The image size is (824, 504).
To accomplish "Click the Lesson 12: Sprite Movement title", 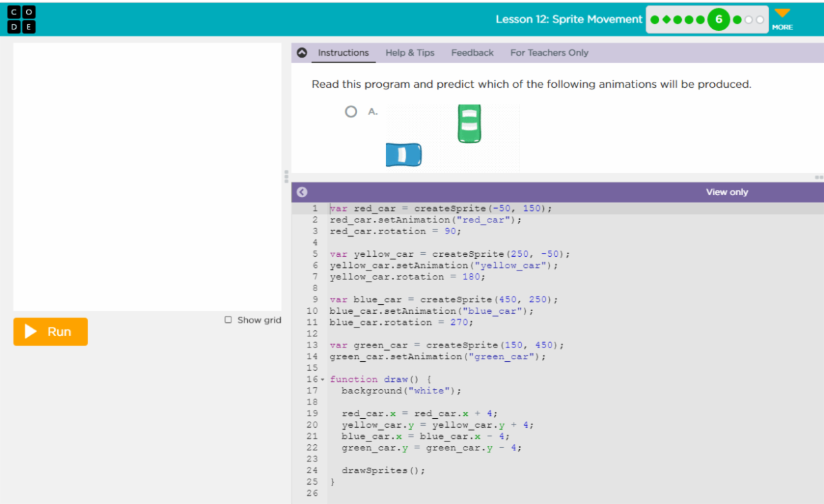I will [569, 19].
